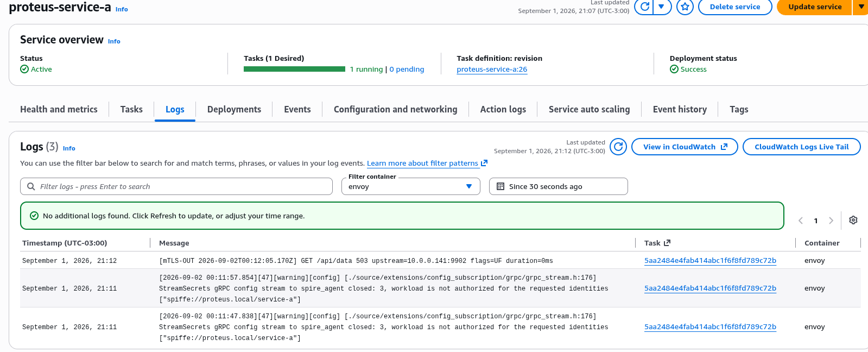Switch to Health and metrics tab
The height and width of the screenshot is (352, 868).
click(59, 109)
